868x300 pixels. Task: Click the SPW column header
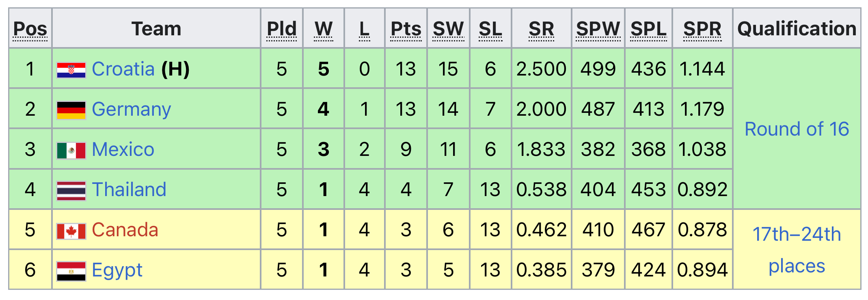(598, 29)
